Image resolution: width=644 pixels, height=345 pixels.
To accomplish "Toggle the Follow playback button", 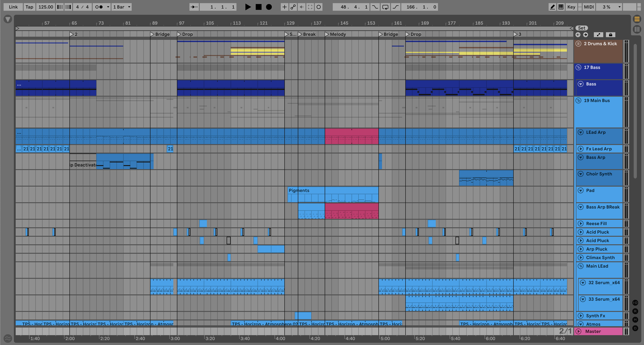I will click(194, 7).
